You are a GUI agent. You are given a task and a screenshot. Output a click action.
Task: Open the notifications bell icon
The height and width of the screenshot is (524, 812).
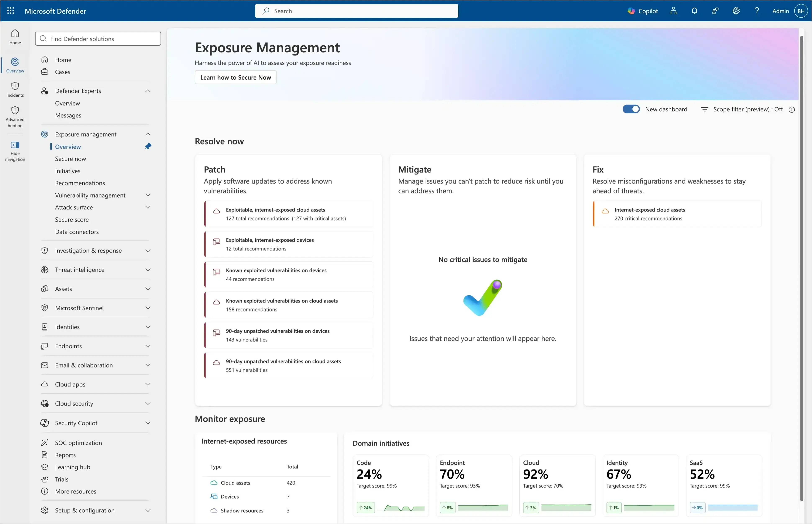coord(694,11)
